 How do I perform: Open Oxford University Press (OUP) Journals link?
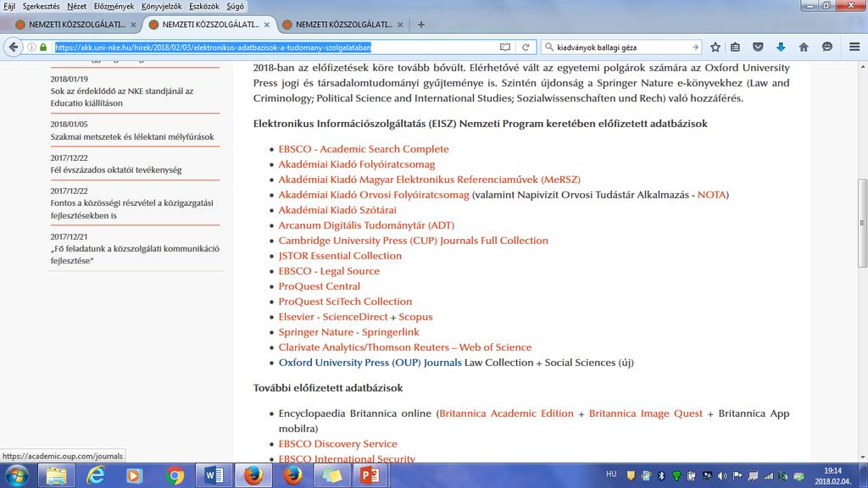(370, 363)
